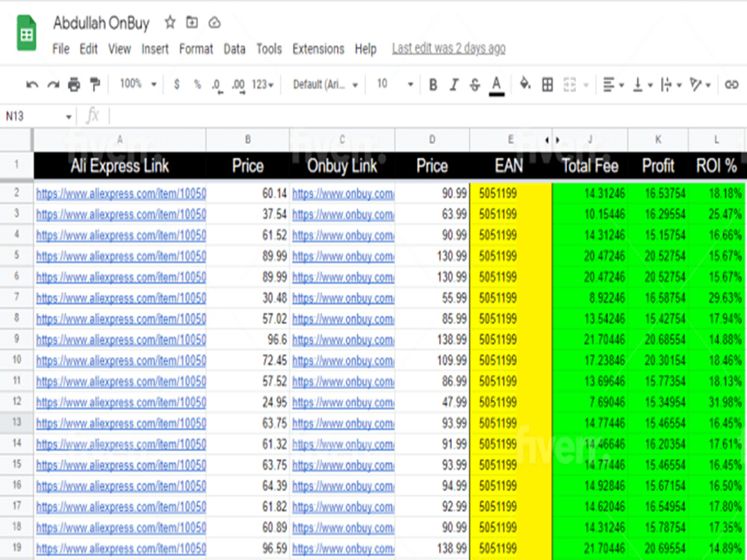Open the font size 10 dropdown
This screenshot has width=747, height=560.
pos(395,84)
